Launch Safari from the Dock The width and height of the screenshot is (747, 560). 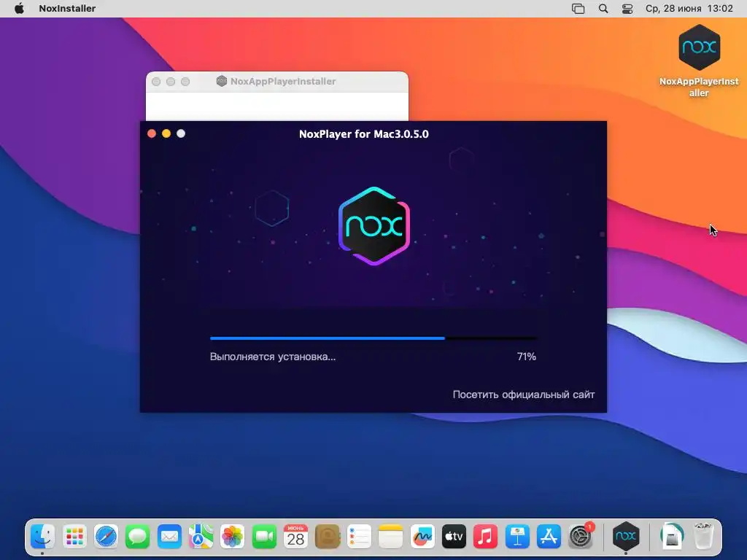(x=106, y=537)
